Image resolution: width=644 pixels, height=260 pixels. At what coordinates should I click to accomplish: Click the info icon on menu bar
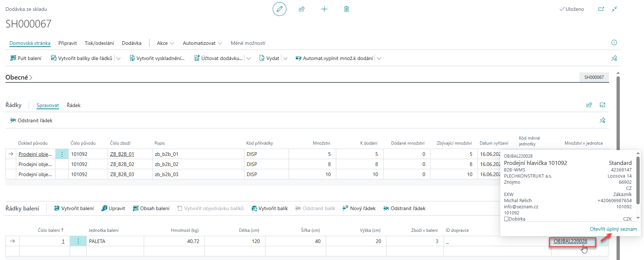pos(614,43)
